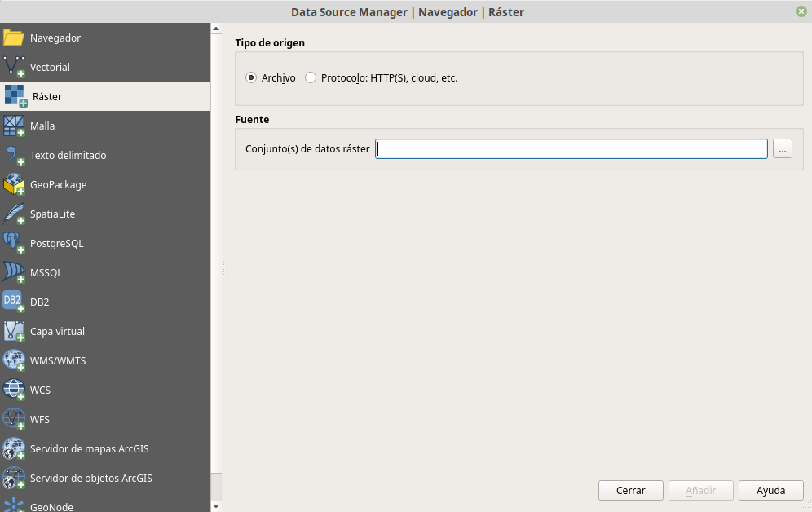Select the WMS/WMTS globe icon

[x=14, y=361]
